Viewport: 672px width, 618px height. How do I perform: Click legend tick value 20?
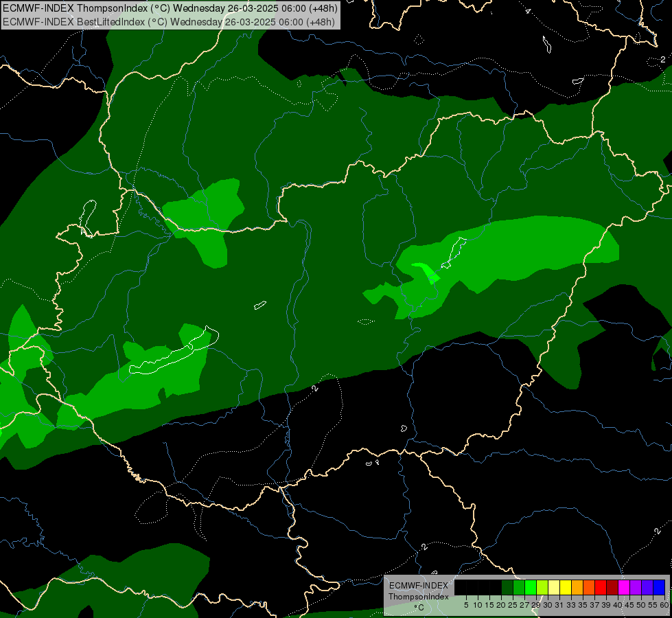click(501, 605)
